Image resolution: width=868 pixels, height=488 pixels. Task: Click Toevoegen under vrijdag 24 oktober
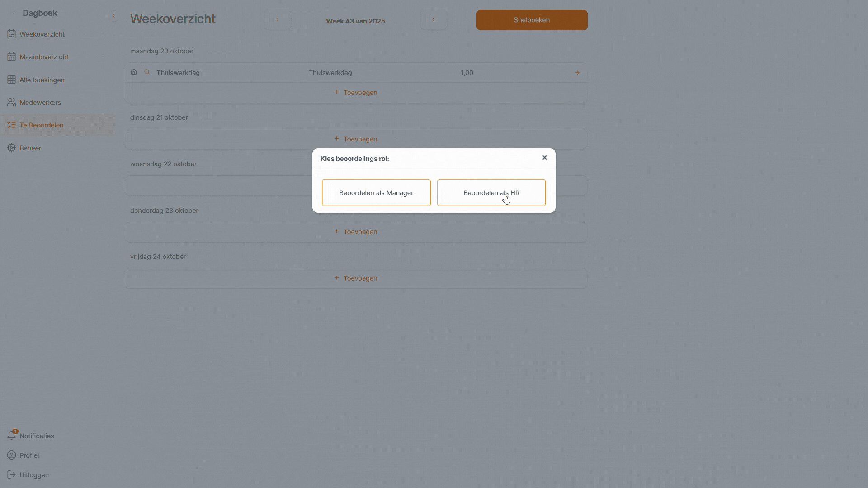(x=356, y=278)
